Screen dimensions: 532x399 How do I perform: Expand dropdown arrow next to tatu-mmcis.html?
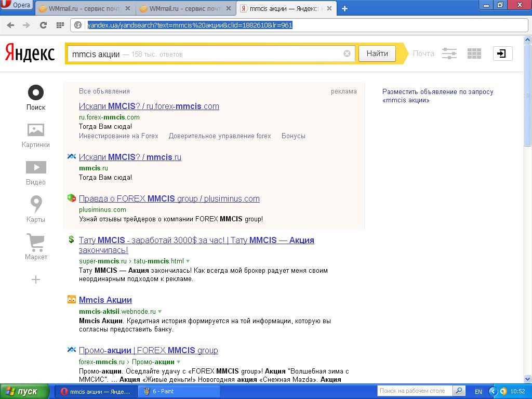click(x=188, y=261)
